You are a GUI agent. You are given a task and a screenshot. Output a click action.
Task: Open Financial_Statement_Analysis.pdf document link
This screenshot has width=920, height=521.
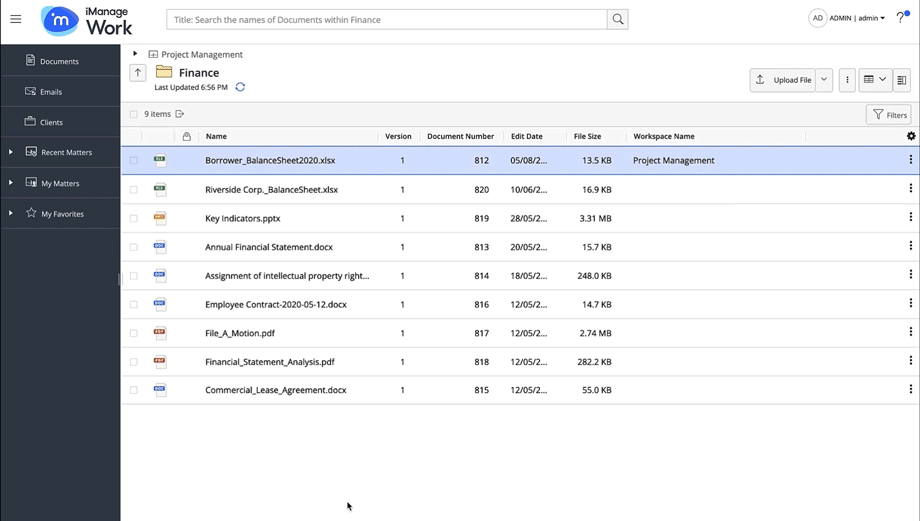coord(269,362)
